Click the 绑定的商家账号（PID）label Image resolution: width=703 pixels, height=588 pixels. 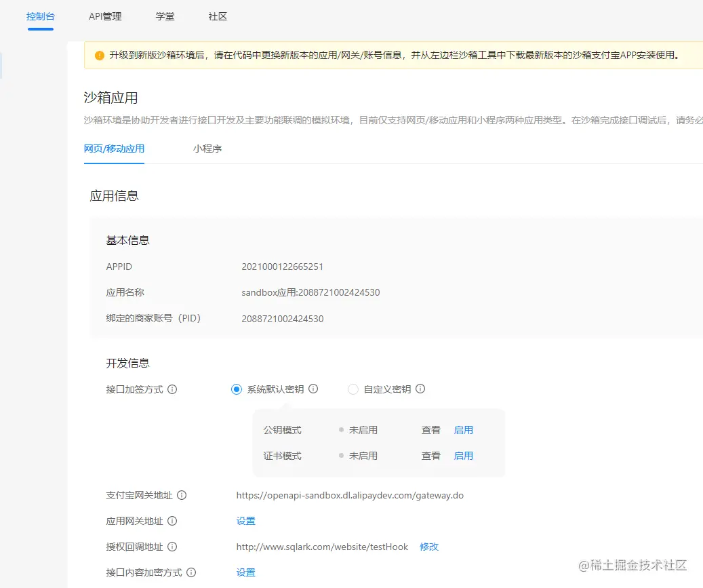(x=153, y=319)
